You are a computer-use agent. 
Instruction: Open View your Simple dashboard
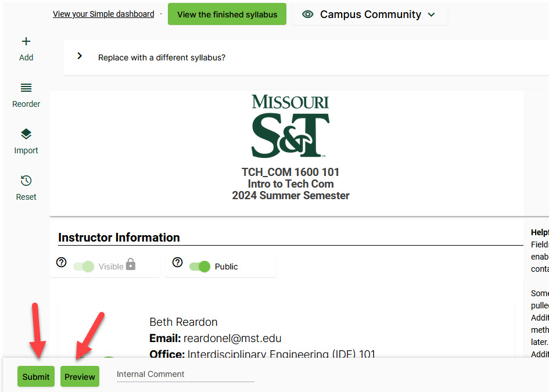click(x=103, y=14)
